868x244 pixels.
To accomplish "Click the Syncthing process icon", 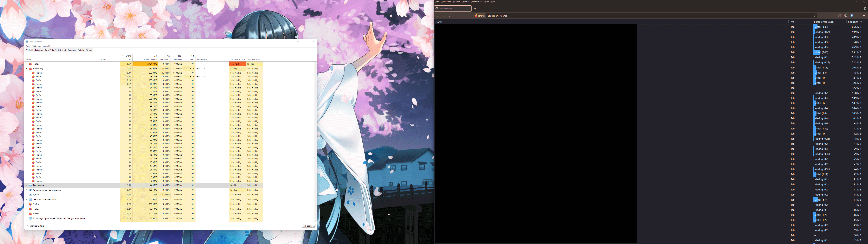I will 31,218.
